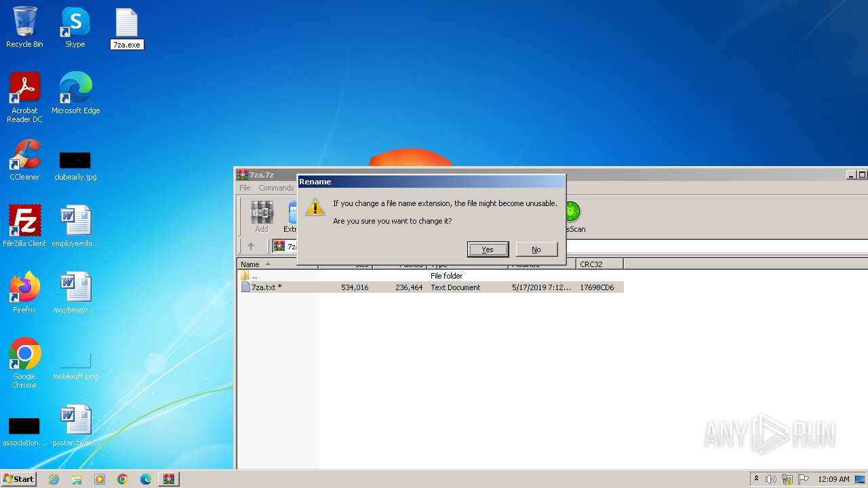Select the employeeshi... Word document
Screen dimensions: 868x488
tap(75, 226)
